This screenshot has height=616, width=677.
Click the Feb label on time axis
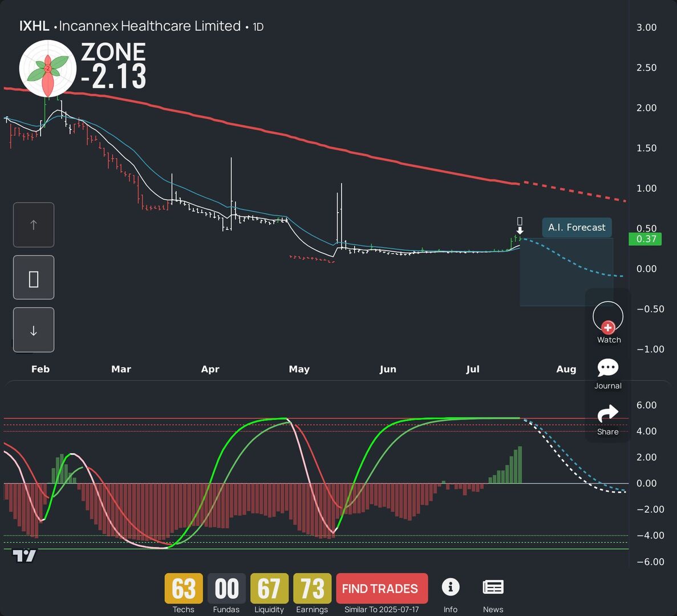pos(40,369)
